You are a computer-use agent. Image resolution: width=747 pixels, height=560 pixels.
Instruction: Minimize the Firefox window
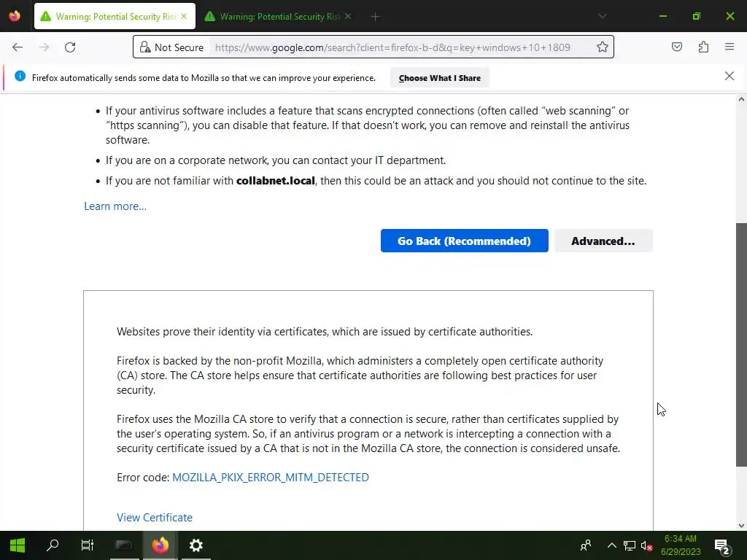tap(662, 16)
